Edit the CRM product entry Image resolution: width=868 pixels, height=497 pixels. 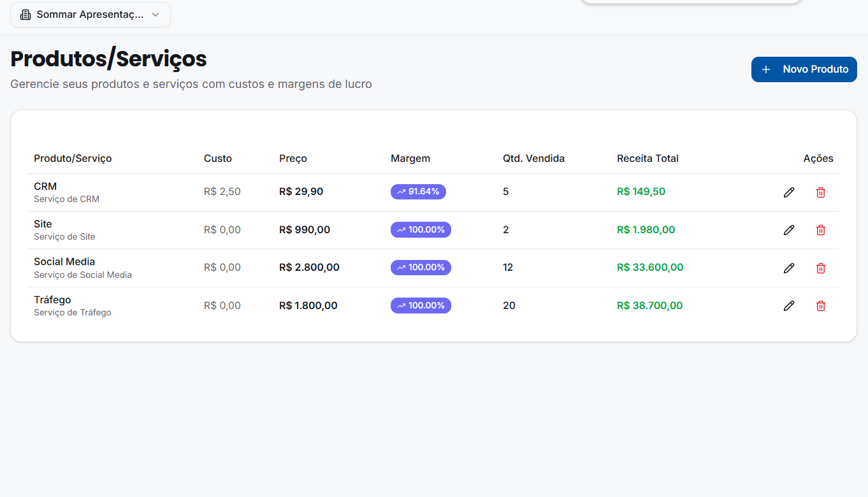(789, 192)
